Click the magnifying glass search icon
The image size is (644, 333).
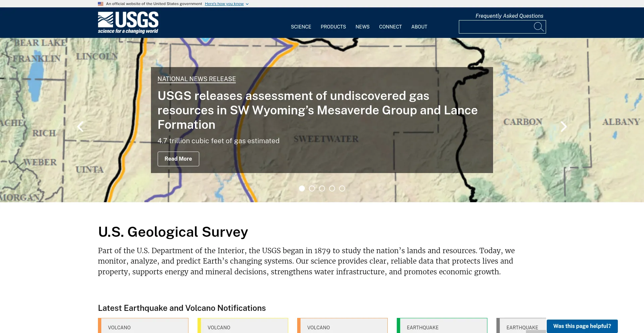[538, 27]
